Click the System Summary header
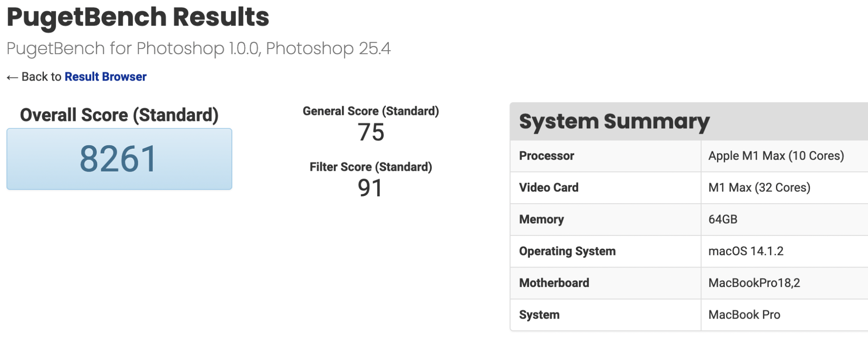Viewport: 868px width, 342px height. click(614, 122)
